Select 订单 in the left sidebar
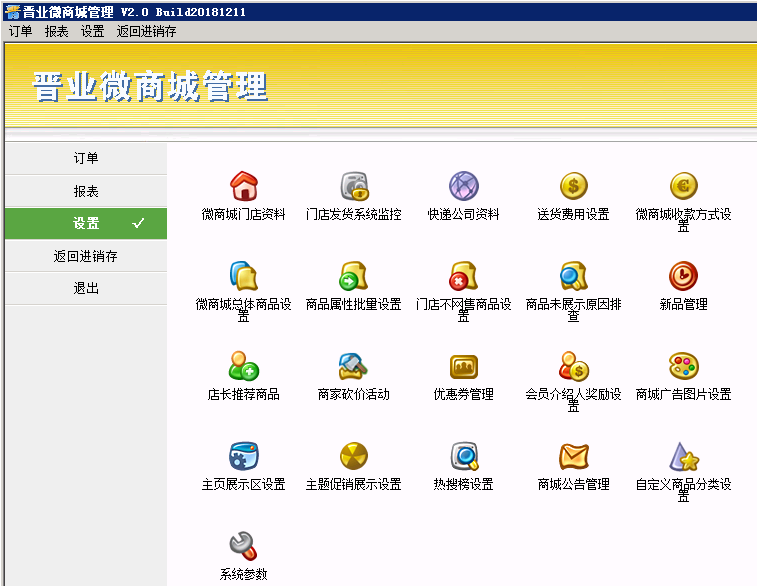 coord(86,158)
